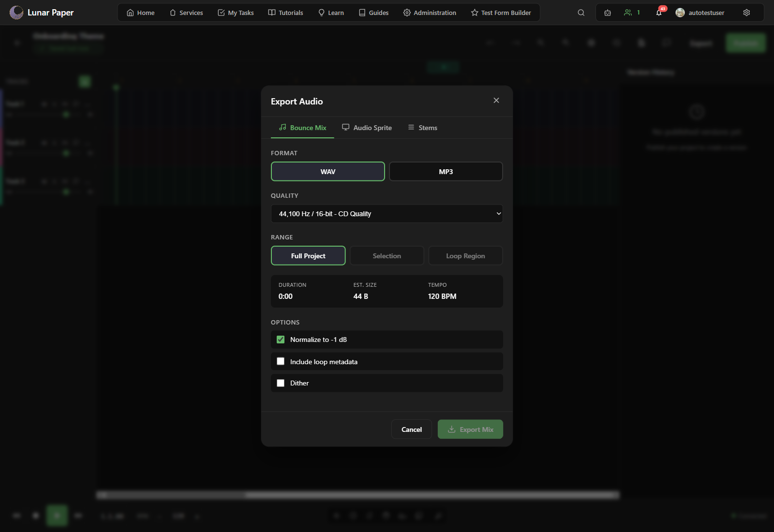This screenshot has height=532, width=774.
Task: Click the 120 BPM tempo value
Action: coord(442,296)
